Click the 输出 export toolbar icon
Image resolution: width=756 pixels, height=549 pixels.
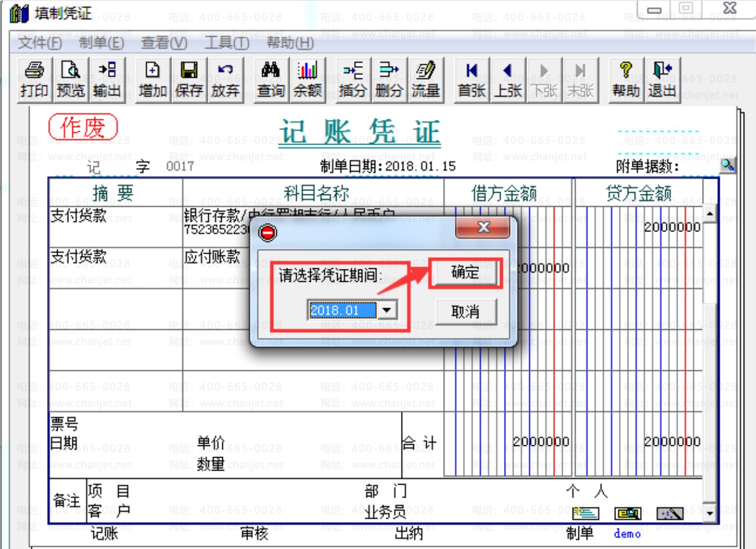click(x=107, y=80)
